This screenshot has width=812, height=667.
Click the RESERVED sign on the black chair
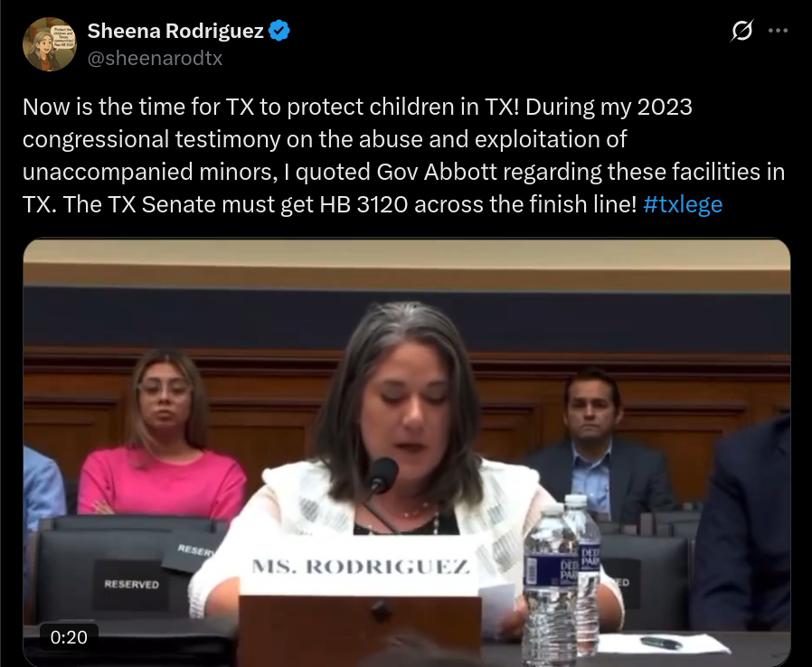click(131, 584)
